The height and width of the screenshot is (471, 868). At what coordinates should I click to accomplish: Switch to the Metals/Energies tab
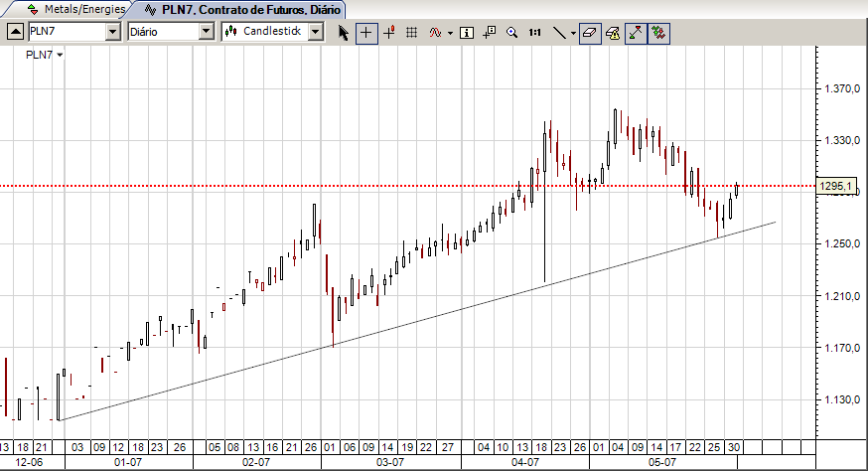click(x=77, y=9)
